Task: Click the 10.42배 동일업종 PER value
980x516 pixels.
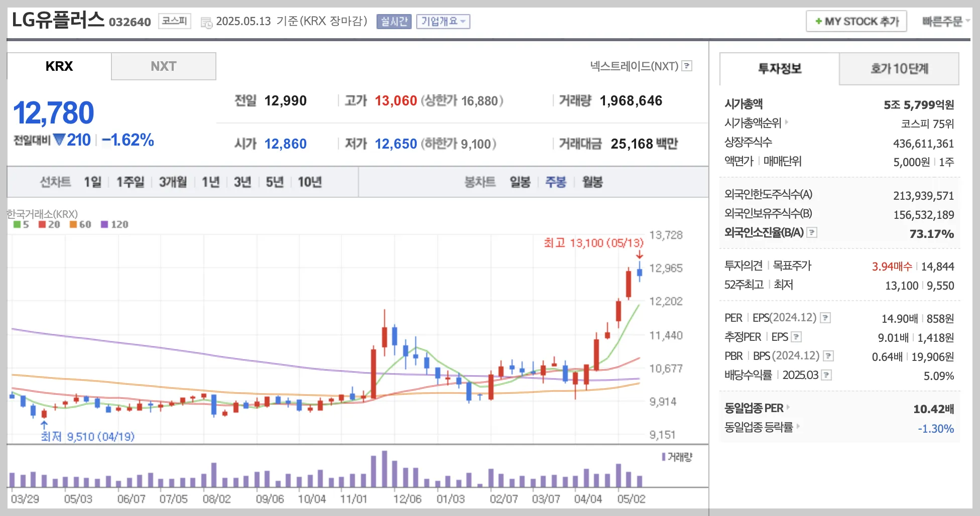Action: (933, 409)
